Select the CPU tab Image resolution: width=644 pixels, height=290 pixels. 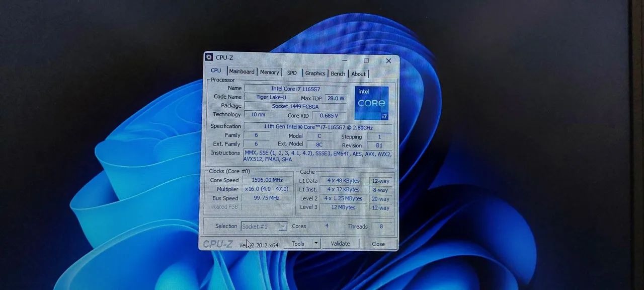tap(216, 70)
